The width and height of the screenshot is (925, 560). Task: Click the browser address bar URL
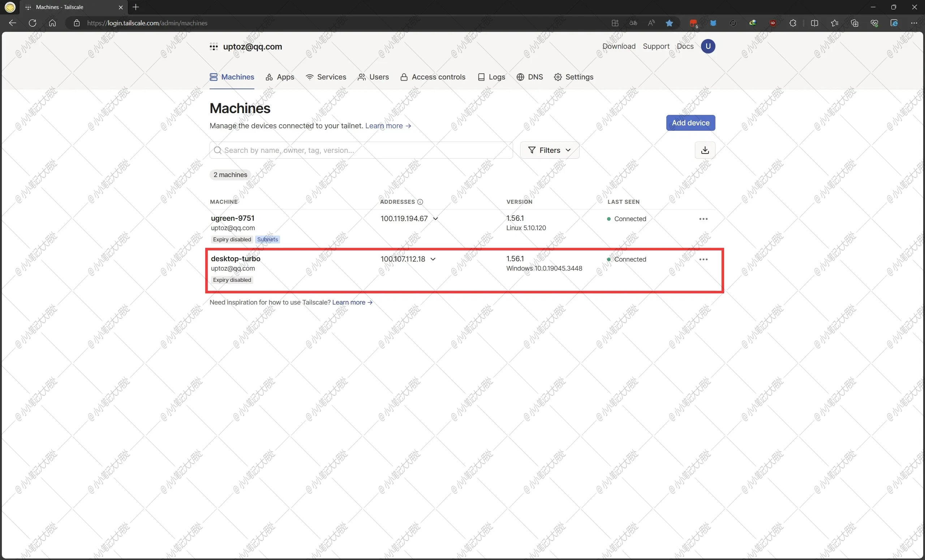[147, 23]
